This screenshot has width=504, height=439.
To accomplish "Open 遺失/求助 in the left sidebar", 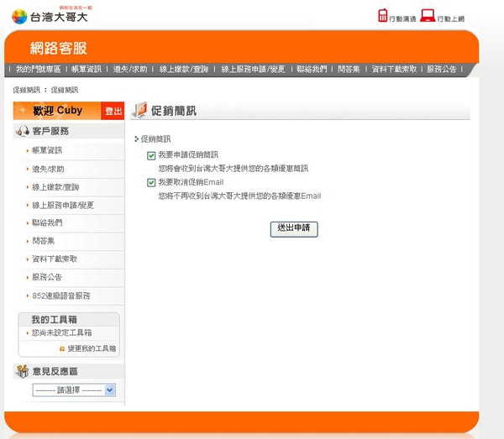I will pos(48,169).
